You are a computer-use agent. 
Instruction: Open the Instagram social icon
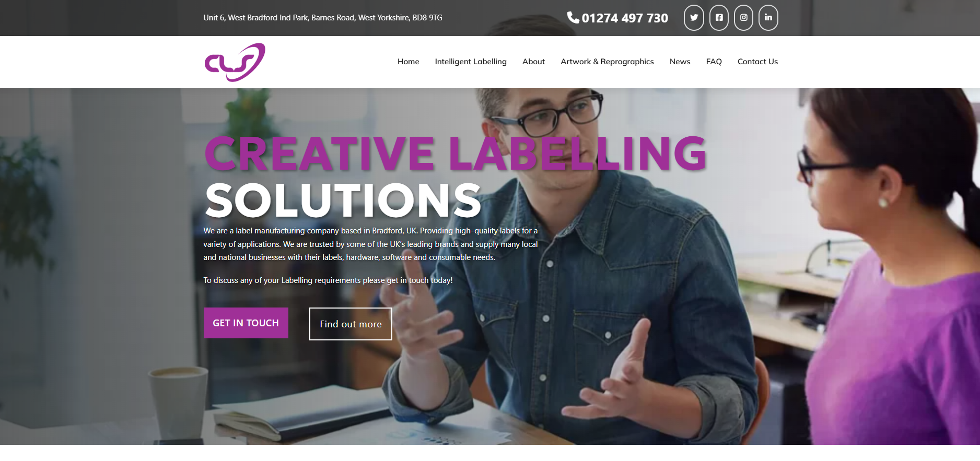coord(743,18)
